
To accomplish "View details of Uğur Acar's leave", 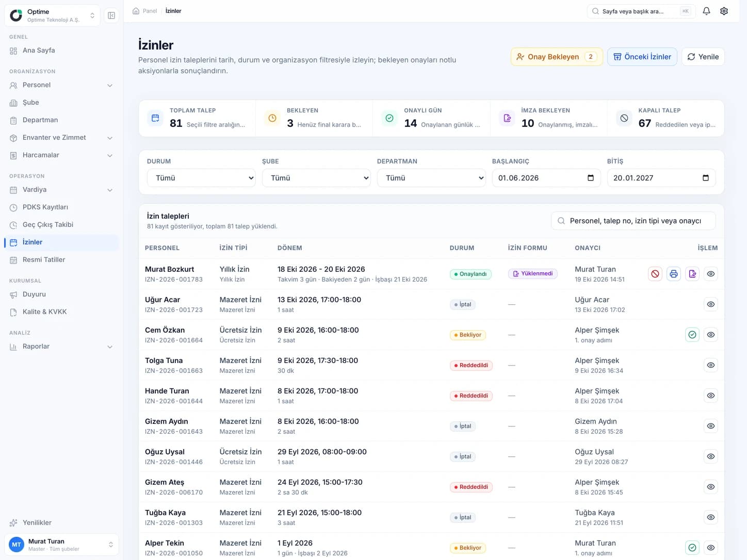I will coord(711,304).
